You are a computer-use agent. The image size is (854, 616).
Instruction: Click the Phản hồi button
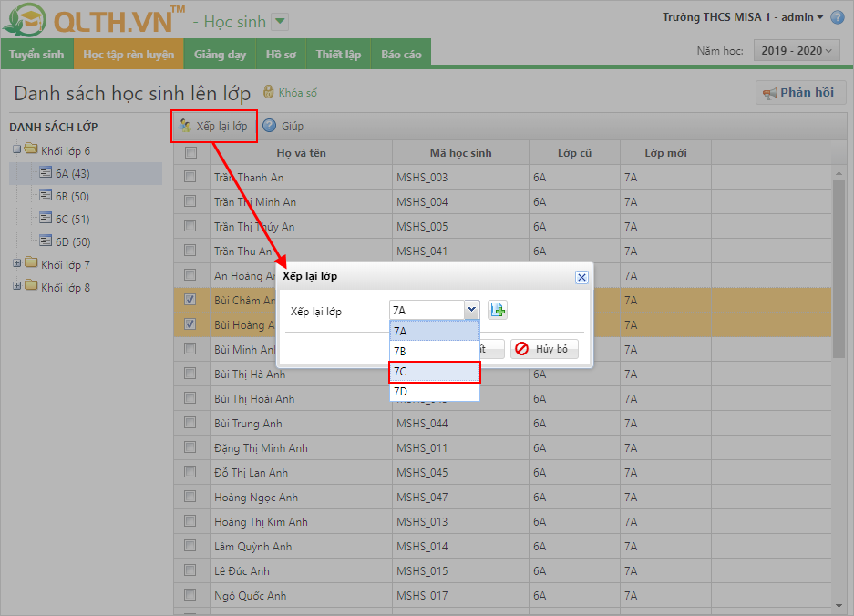coord(800,93)
